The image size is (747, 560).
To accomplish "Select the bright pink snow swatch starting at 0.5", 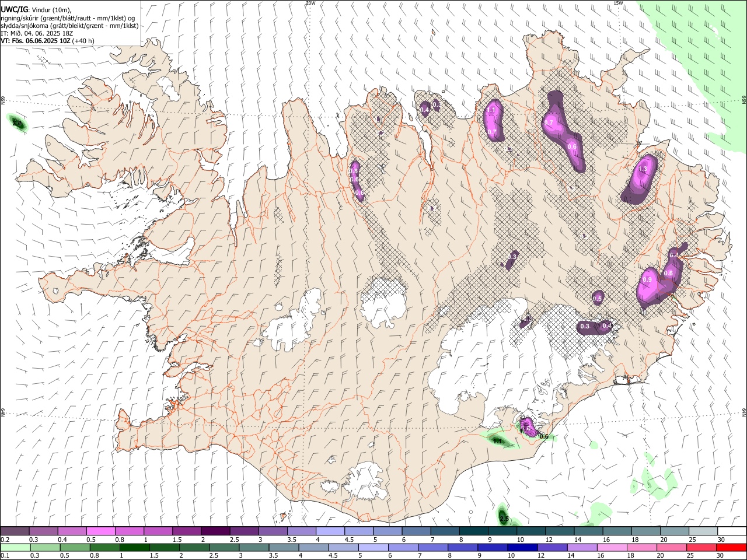I will tap(100, 531).
